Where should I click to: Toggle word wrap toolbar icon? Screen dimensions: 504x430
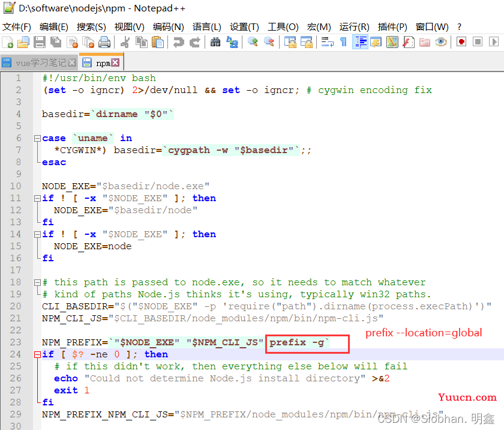[x=327, y=42]
